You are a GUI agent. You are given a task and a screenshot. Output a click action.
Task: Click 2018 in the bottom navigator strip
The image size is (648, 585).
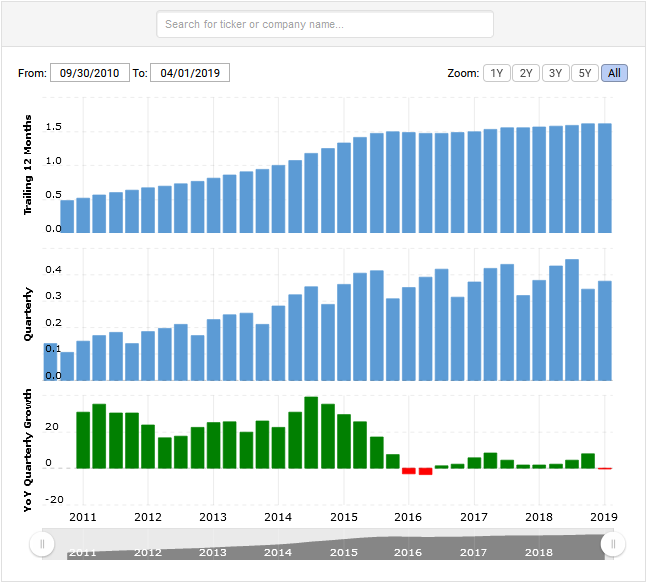538,552
